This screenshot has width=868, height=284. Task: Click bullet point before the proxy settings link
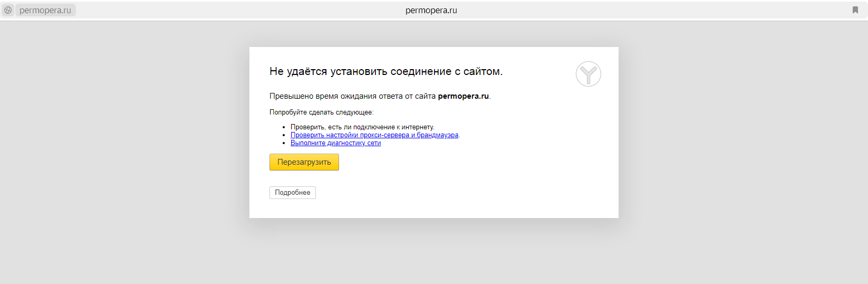click(284, 135)
